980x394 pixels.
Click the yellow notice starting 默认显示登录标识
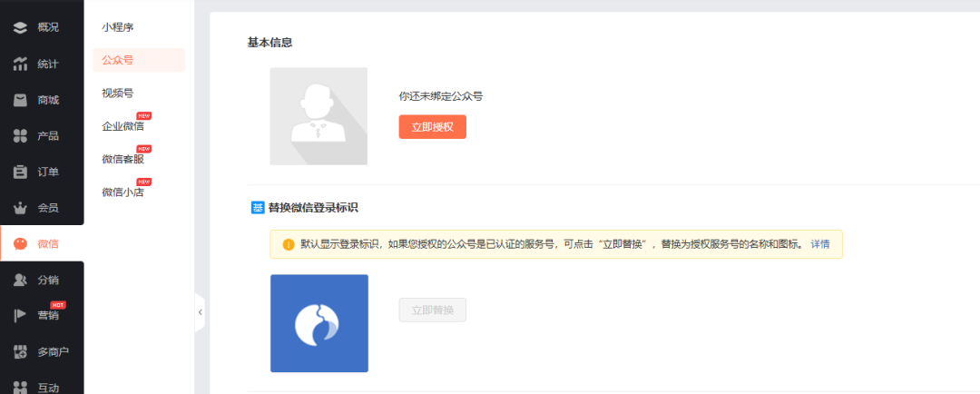[556, 244]
